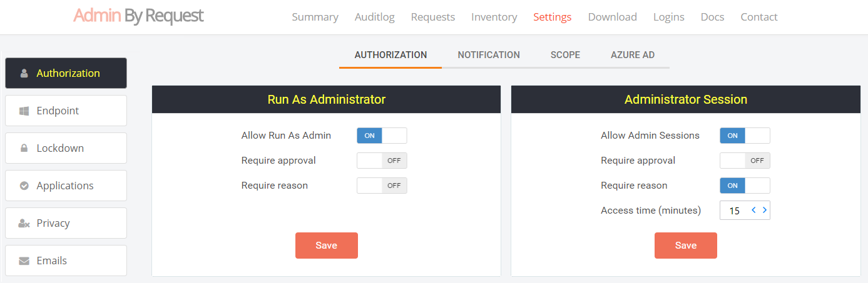The height and width of the screenshot is (283, 868).
Task: Click the Privacy user icon in sidebar
Action: coord(24,223)
